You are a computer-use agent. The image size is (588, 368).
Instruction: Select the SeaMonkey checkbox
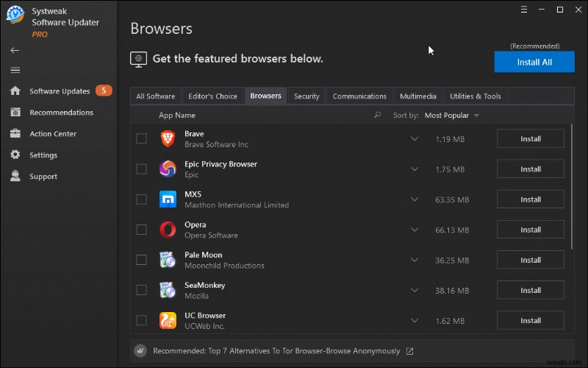pyautogui.click(x=141, y=290)
